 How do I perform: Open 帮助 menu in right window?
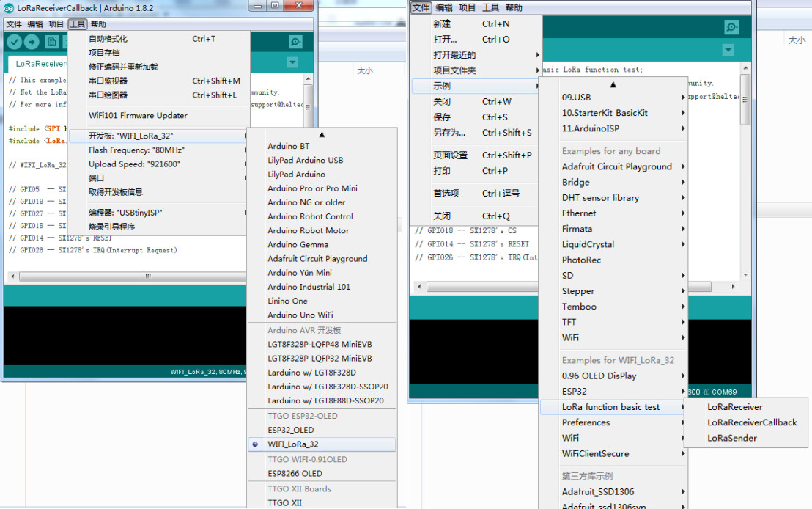[x=514, y=7]
